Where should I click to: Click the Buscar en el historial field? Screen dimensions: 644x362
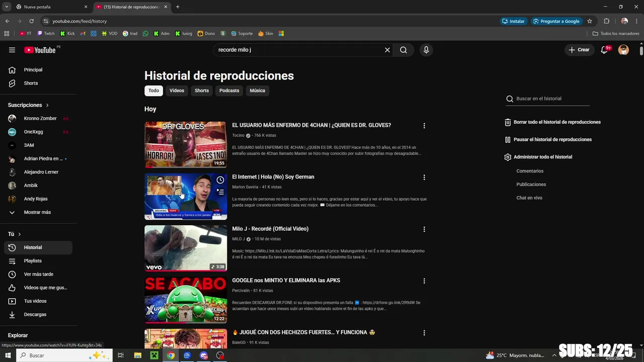pos(547,99)
